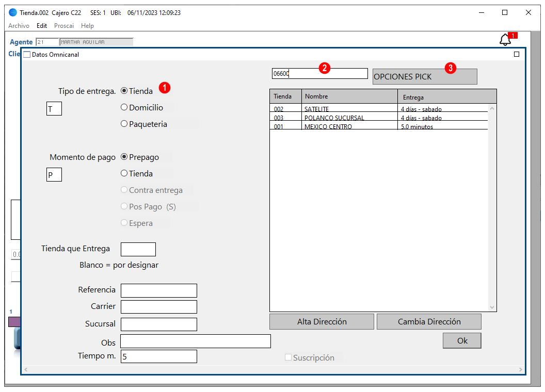Click store code 002 cell
545x392 pixels.
tap(286, 108)
